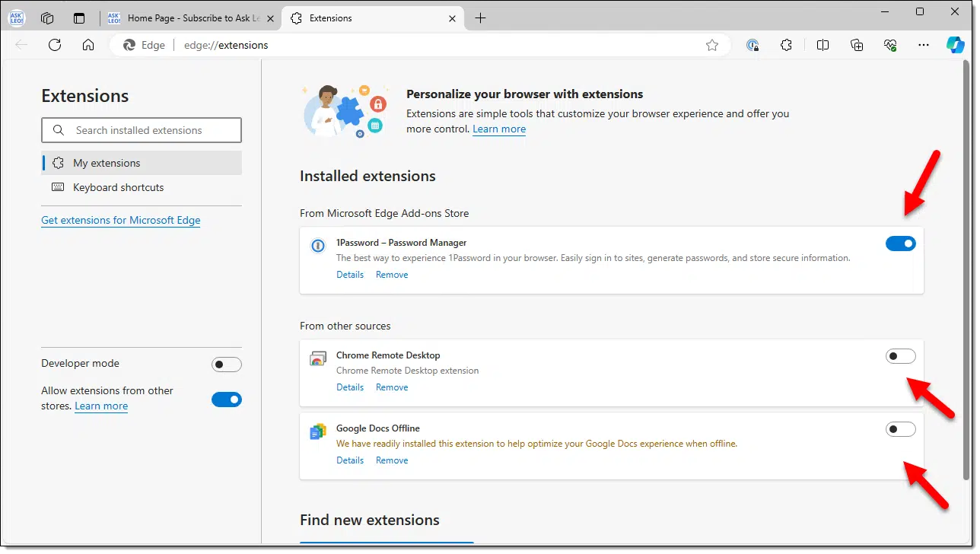The image size is (980, 554).
Task: Close the Home Page Ask Leo tab
Action: point(271,18)
